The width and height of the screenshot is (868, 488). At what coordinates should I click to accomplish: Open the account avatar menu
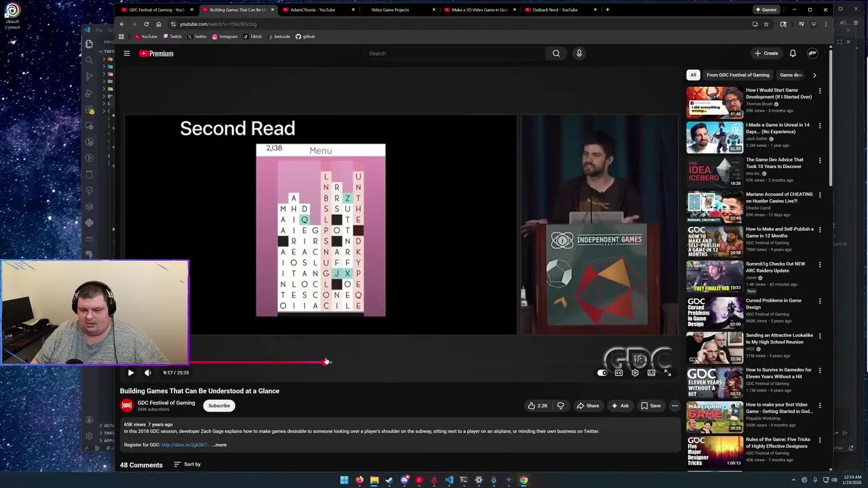pyautogui.click(x=812, y=54)
